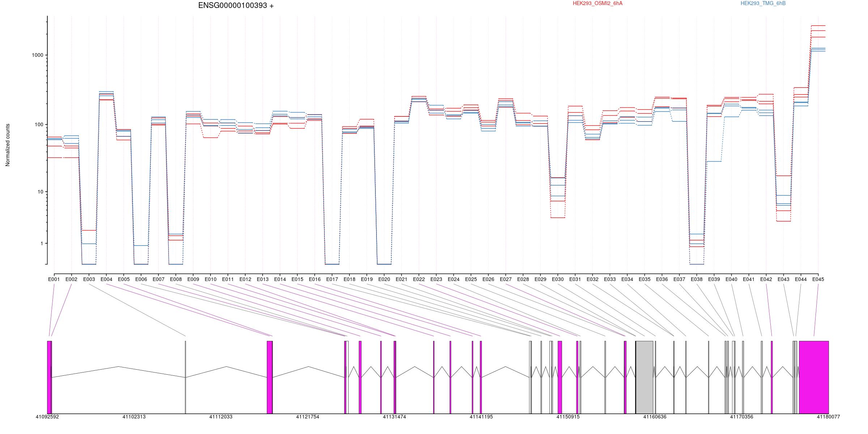Select exon label E002
Image resolution: width=868 pixels, height=434 pixels.
[71, 279]
